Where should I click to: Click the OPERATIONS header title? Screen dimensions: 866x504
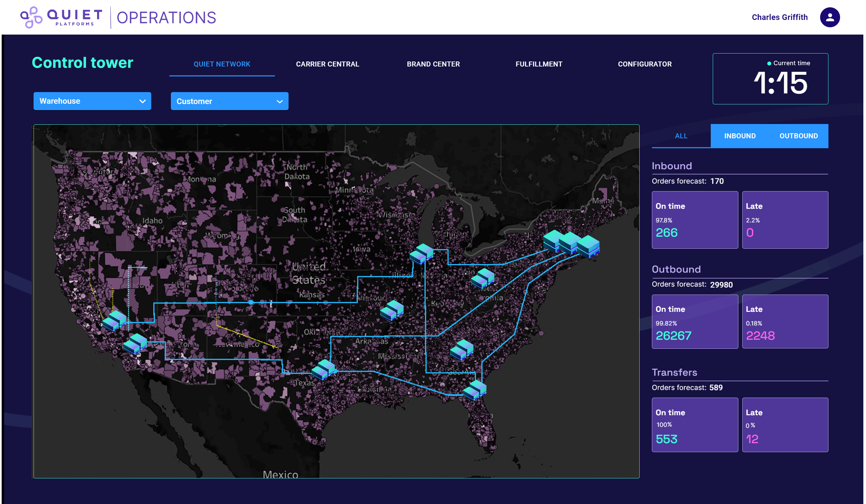coord(166,18)
